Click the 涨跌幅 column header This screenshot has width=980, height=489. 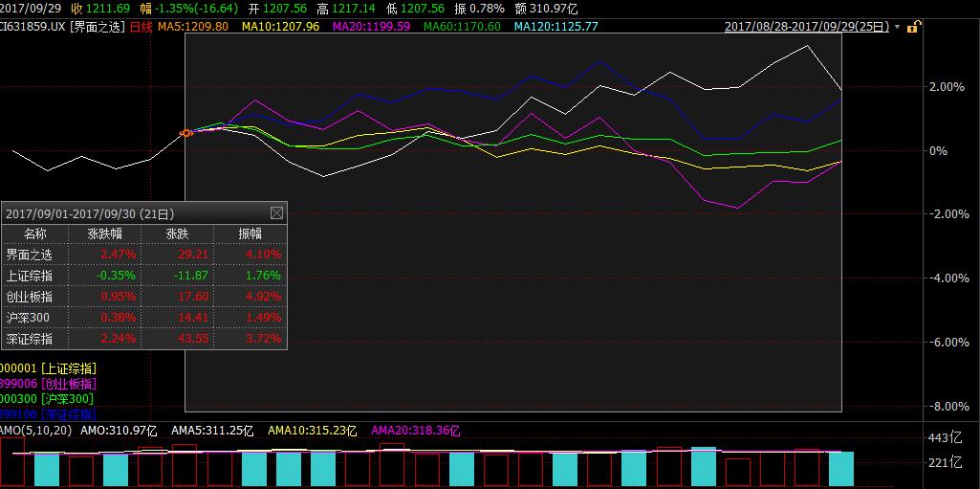tap(105, 233)
